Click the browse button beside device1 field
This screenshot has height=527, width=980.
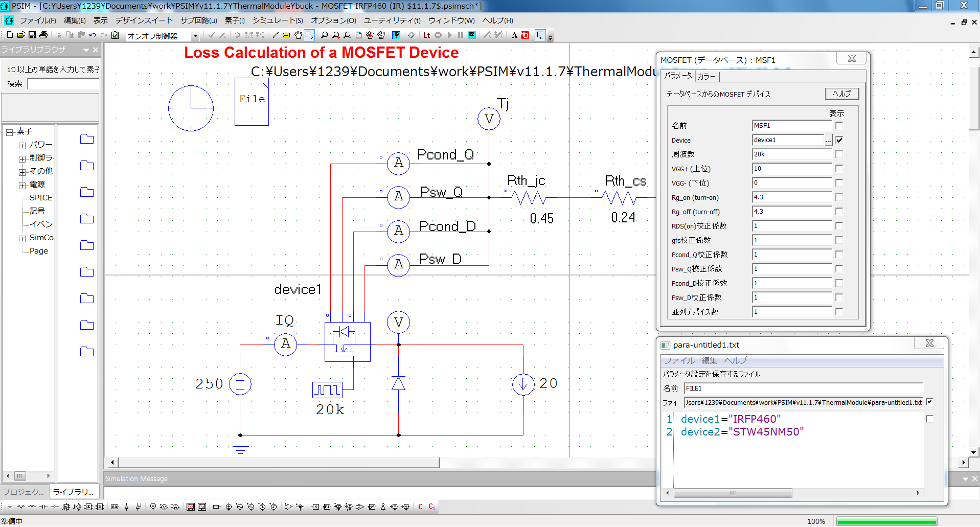click(x=829, y=140)
